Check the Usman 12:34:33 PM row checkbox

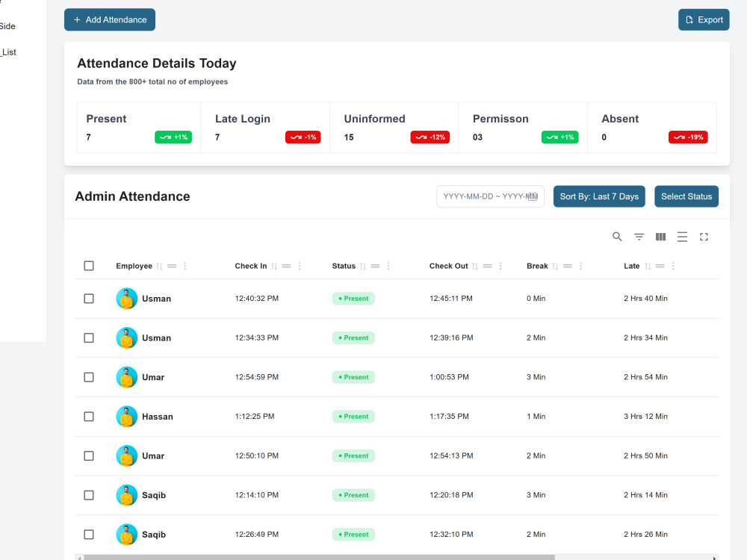pos(89,338)
